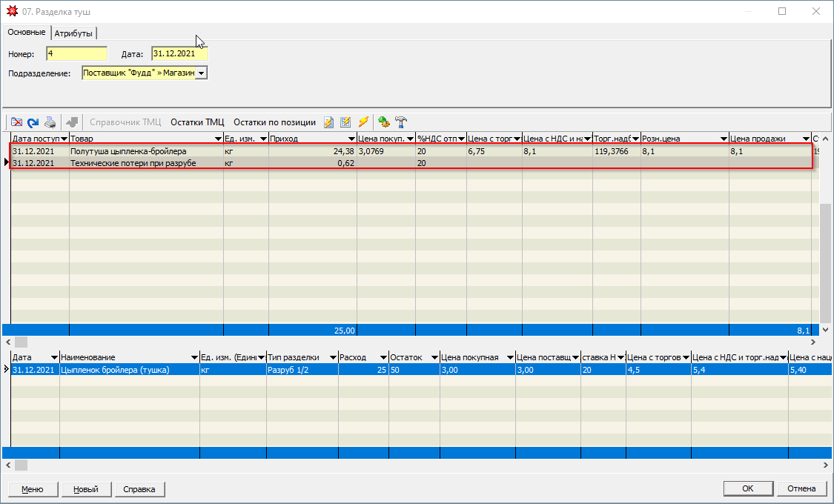Click the green puzzle piece icon
Screen dimensions: 834x504
383,122
